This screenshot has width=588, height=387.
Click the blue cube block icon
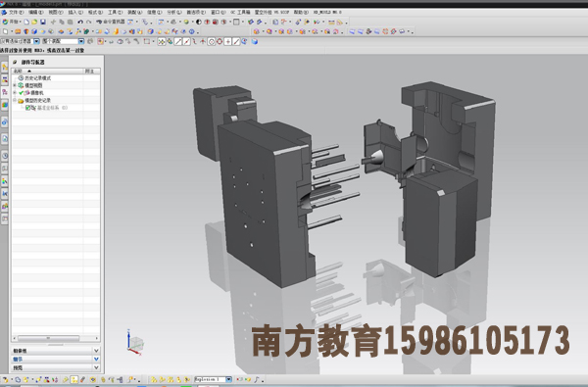tap(34, 31)
